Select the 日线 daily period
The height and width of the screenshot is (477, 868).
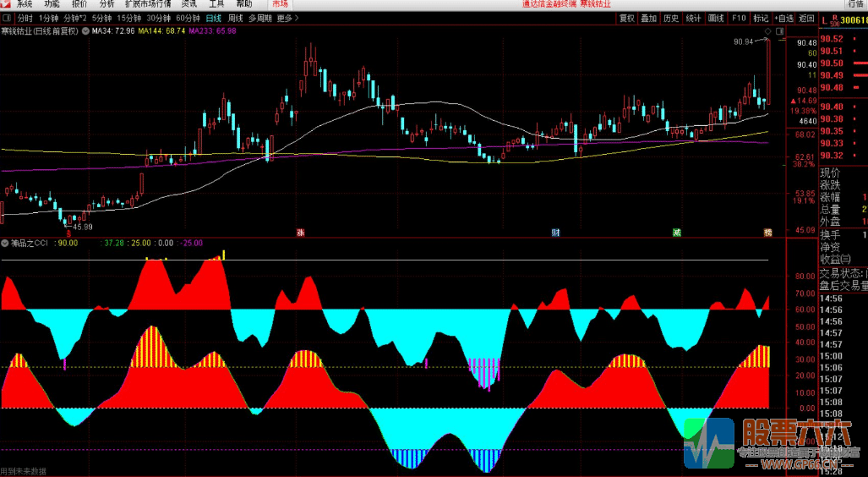[214, 19]
